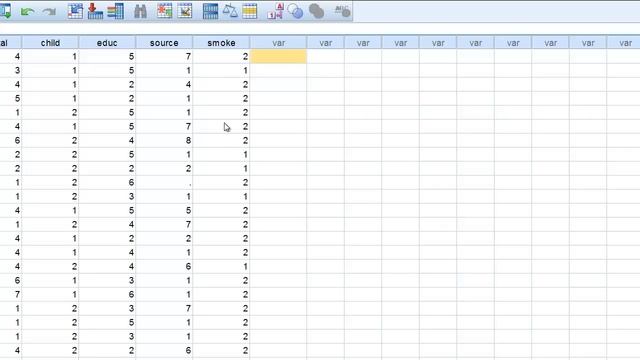
Task: Select the source column header
Action: coord(164,43)
